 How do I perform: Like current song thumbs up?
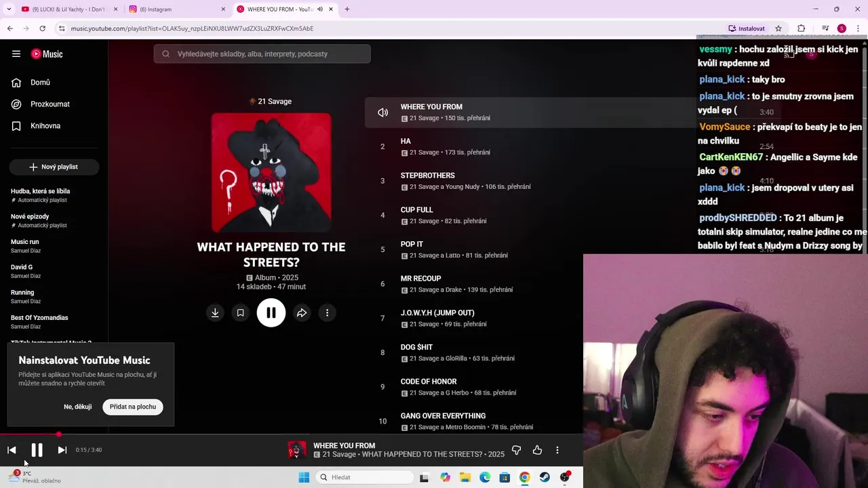pyautogui.click(x=537, y=450)
